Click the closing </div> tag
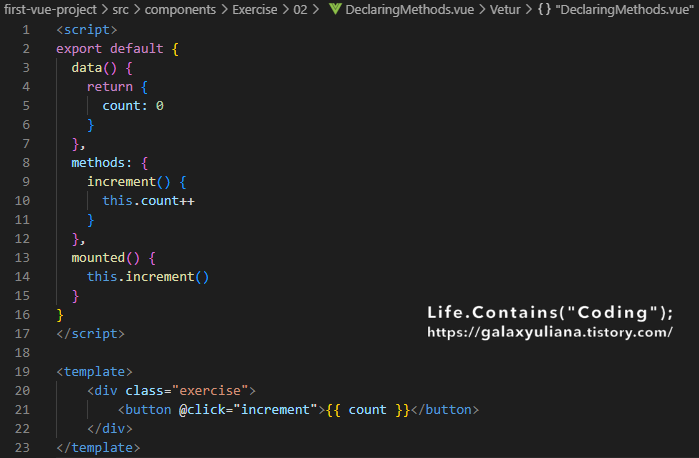This screenshot has height=458, width=699. 110,429
